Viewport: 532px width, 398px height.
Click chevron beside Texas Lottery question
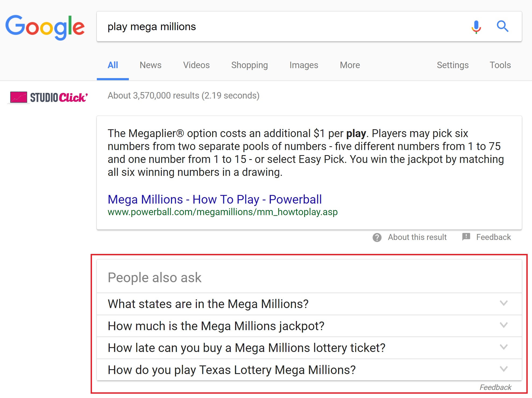point(503,369)
